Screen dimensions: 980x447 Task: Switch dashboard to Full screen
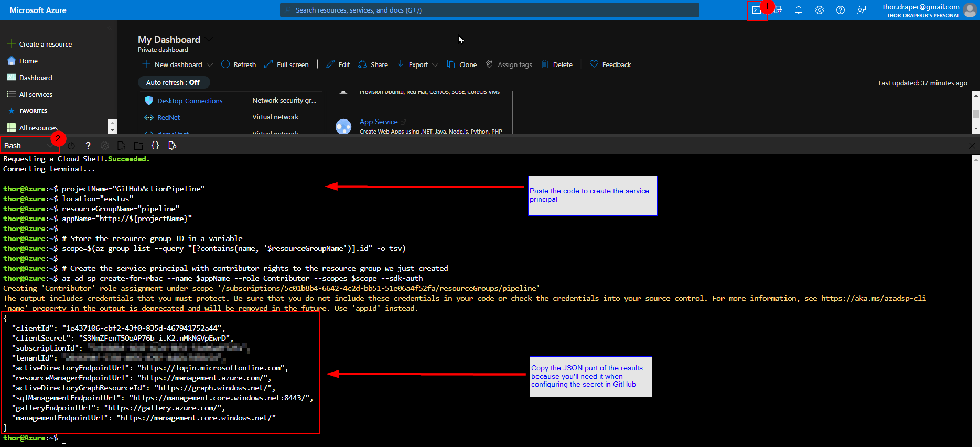click(286, 64)
